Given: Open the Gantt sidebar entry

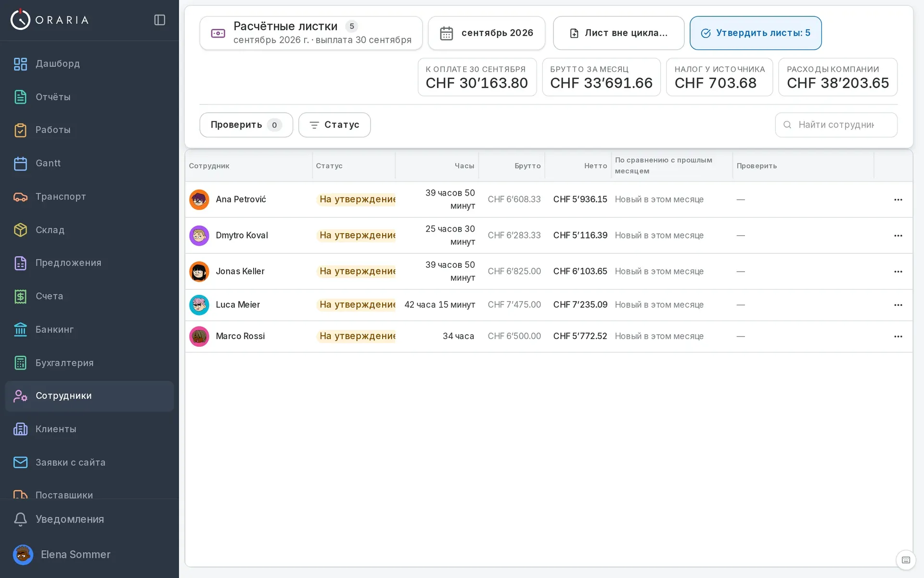Looking at the screenshot, I should tap(90, 163).
